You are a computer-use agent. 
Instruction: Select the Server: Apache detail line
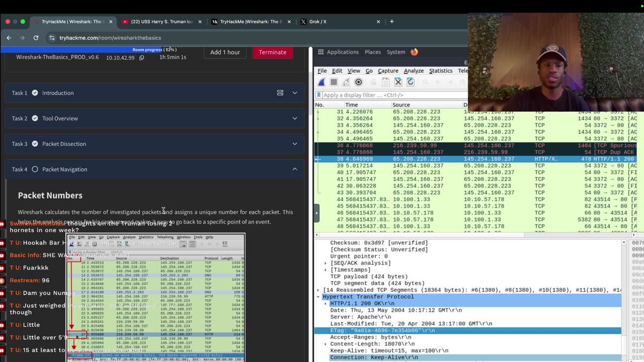[x=360, y=317]
